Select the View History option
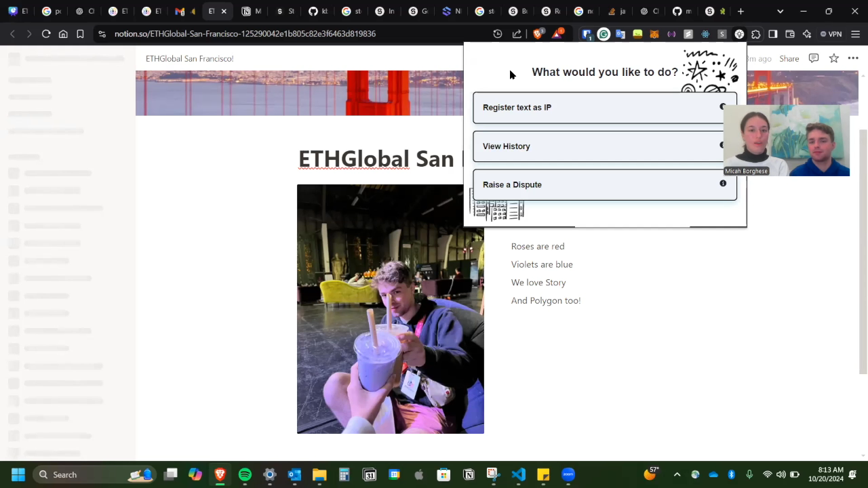Image resolution: width=868 pixels, height=488 pixels. (x=605, y=146)
